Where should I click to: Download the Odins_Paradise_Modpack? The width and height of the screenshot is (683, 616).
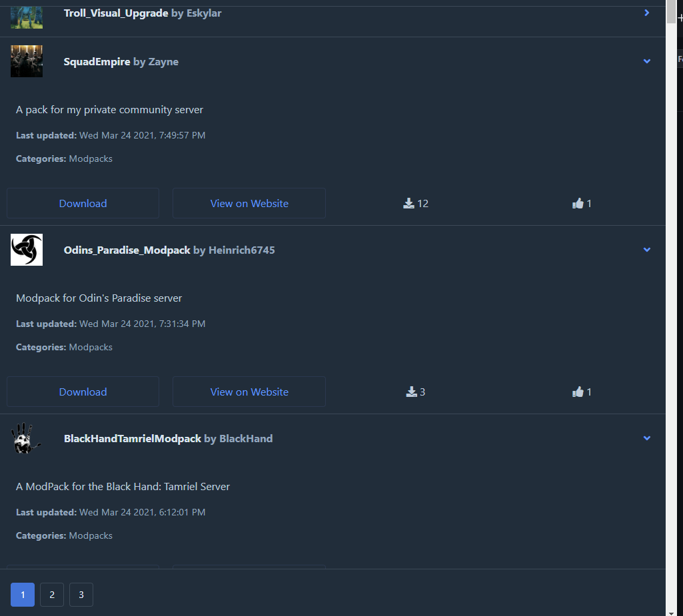[x=83, y=392]
